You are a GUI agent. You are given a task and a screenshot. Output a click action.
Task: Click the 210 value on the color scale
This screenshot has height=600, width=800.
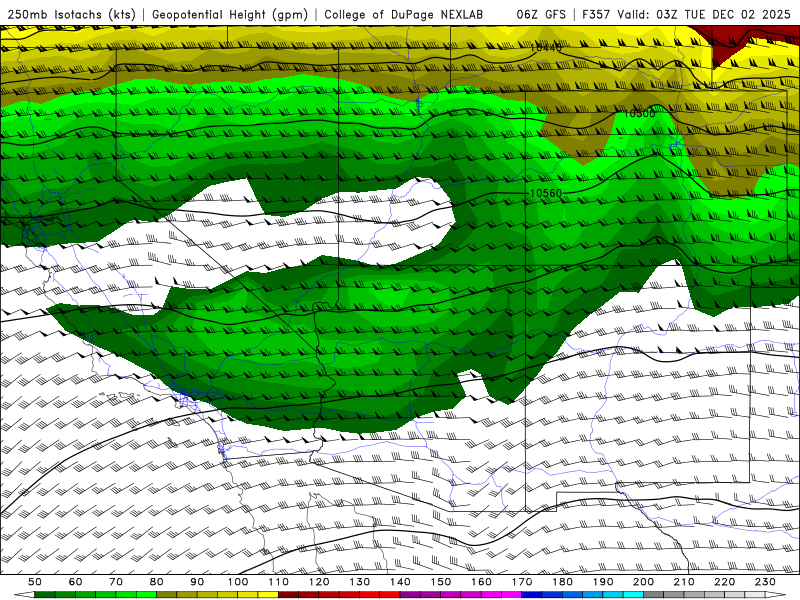point(684,582)
